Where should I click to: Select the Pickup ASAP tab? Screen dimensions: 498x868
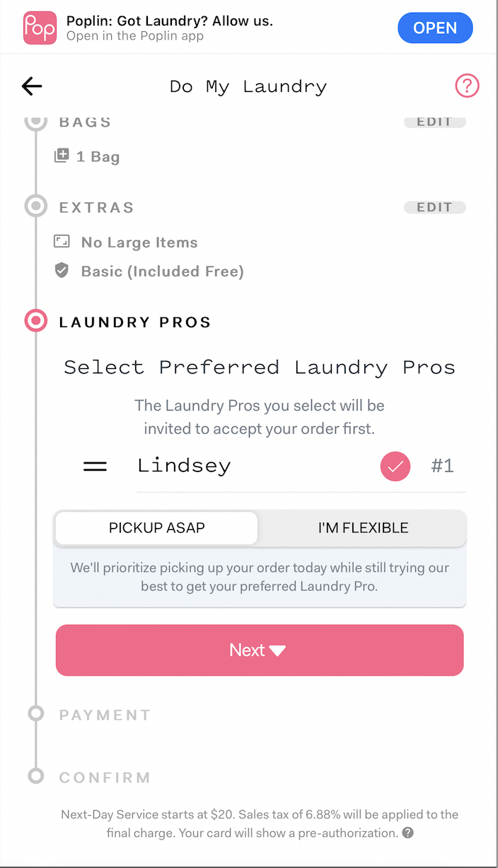(156, 527)
